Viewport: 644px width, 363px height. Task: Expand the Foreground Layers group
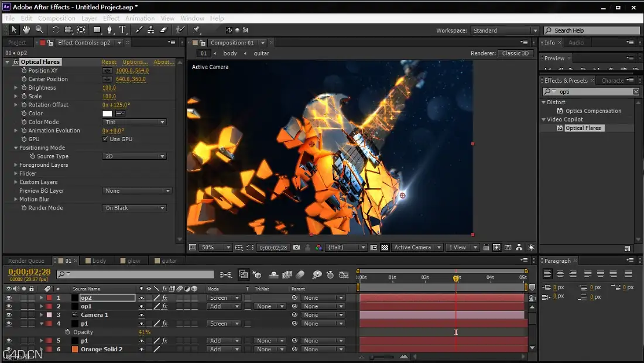[16, 165]
